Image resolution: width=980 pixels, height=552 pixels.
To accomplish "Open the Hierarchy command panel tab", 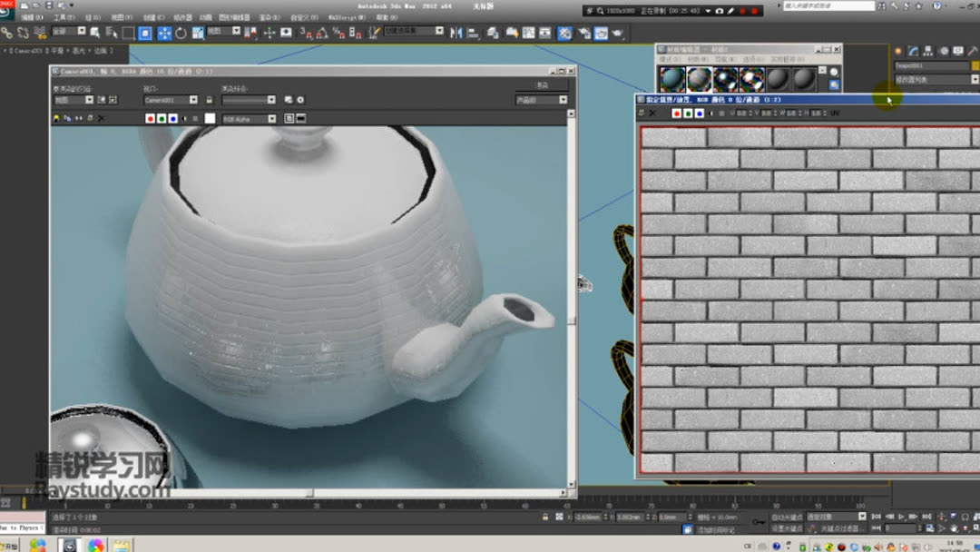I will 929,52.
